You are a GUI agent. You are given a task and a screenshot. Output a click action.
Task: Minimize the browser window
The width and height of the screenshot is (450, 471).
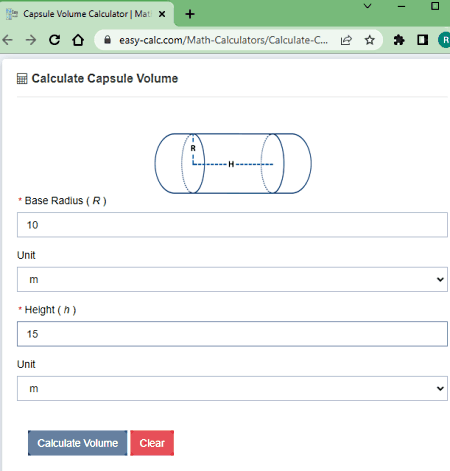coord(401,6)
